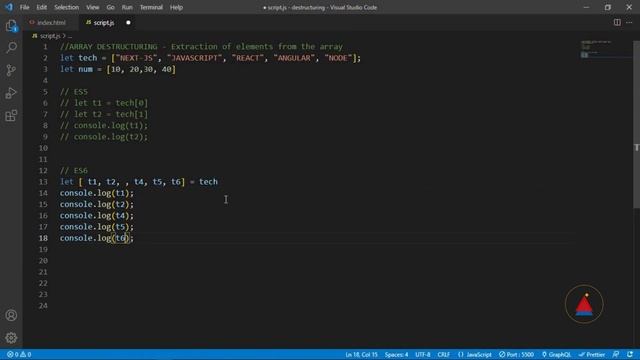Open the Terminal menu
The height and width of the screenshot is (360, 640).
pyautogui.click(x=151, y=7)
